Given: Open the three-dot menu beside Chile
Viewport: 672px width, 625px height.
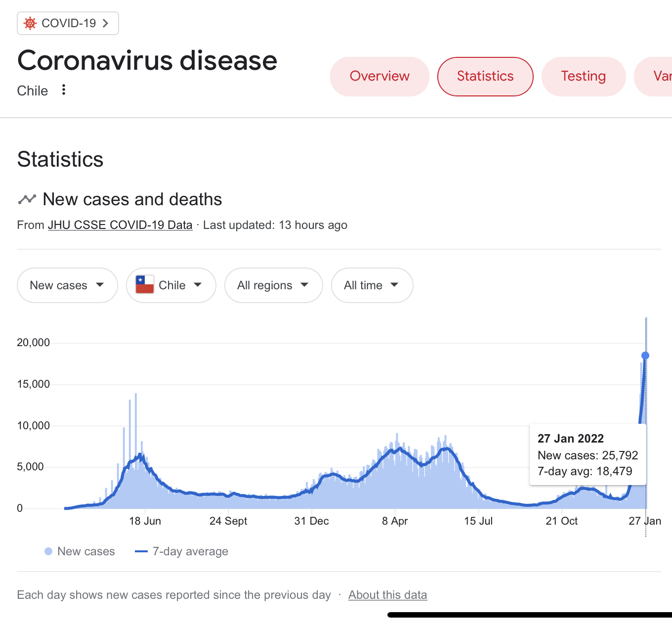Looking at the screenshot, I should pos(64,90).
